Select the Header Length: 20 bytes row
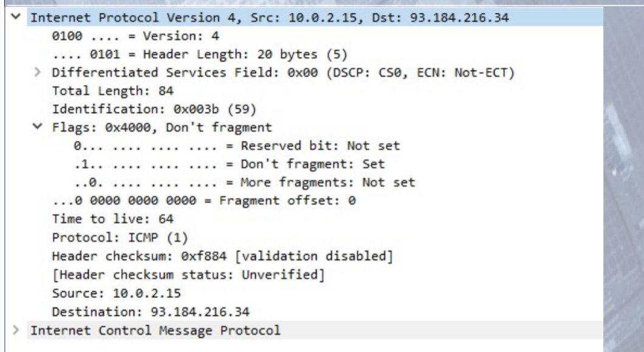644x352 pixels. click(x=200, y=54)
